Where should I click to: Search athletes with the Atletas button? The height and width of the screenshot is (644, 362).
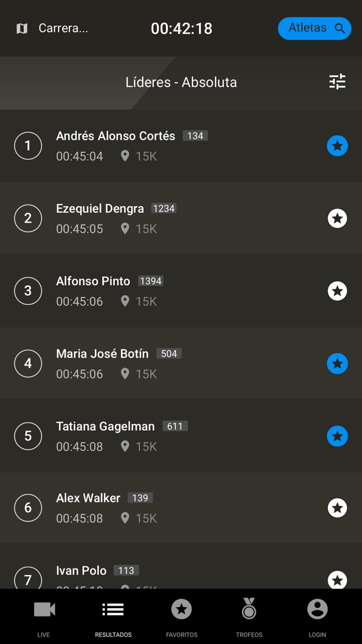point(314,28)
